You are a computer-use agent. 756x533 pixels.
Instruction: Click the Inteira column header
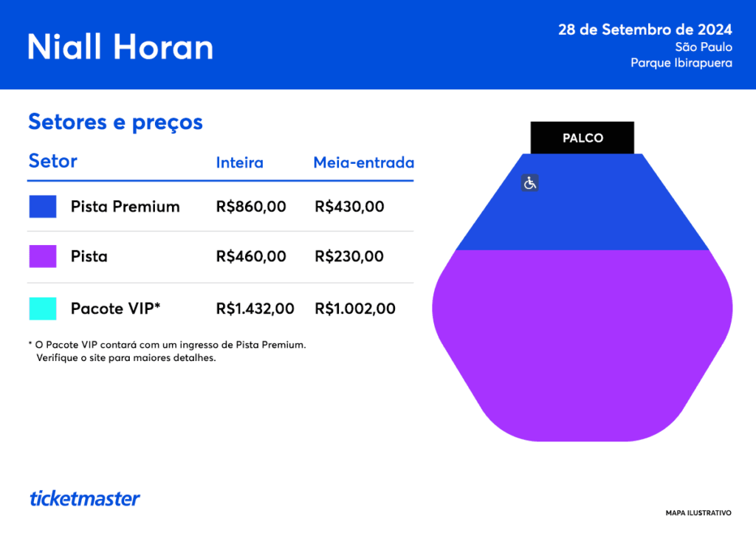tap(239, 162)
